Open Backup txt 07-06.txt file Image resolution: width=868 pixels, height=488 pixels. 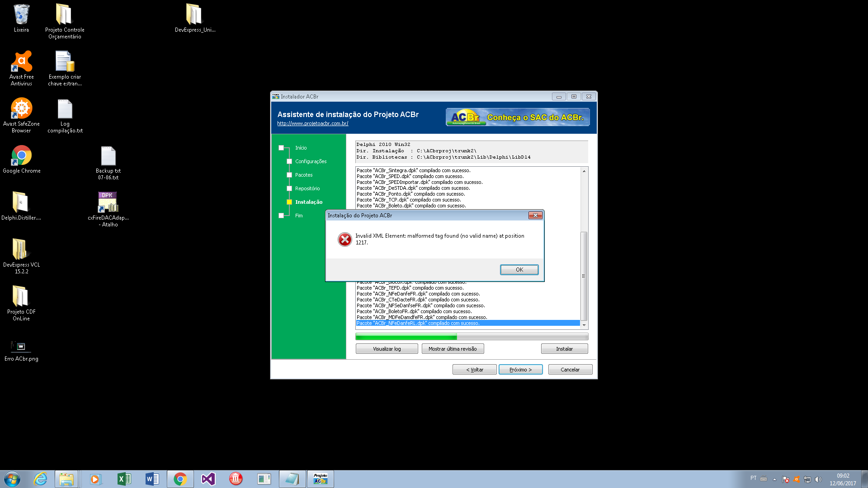(108, 162)
